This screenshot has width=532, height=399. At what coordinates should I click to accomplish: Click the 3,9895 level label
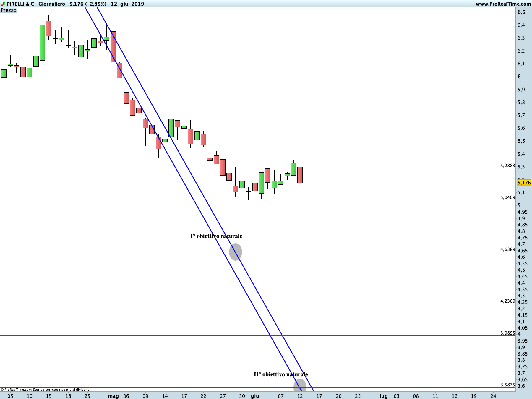coord(508,333)
